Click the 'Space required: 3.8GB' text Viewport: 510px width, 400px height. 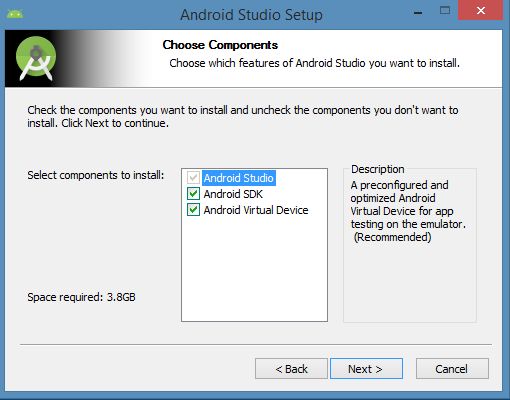coord(81,297)
